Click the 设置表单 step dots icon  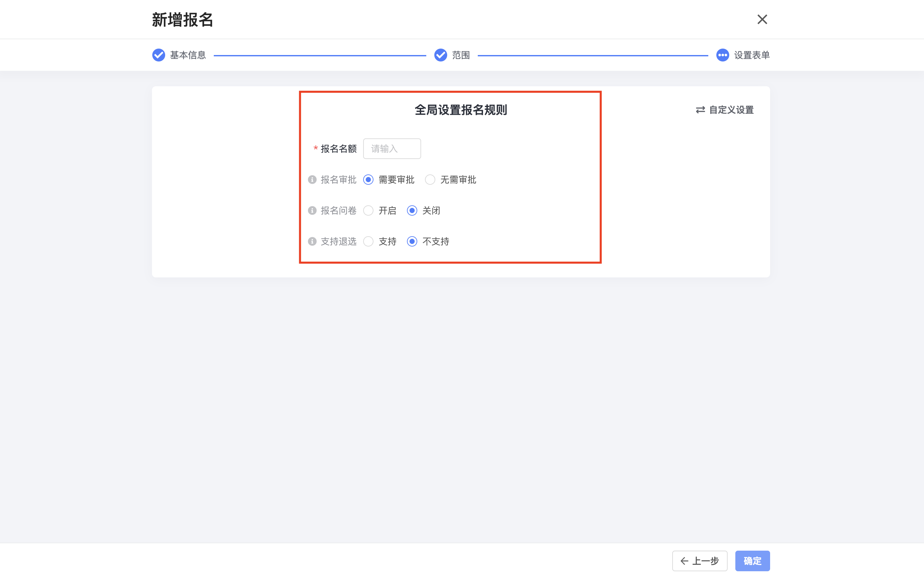pos(722,55)
